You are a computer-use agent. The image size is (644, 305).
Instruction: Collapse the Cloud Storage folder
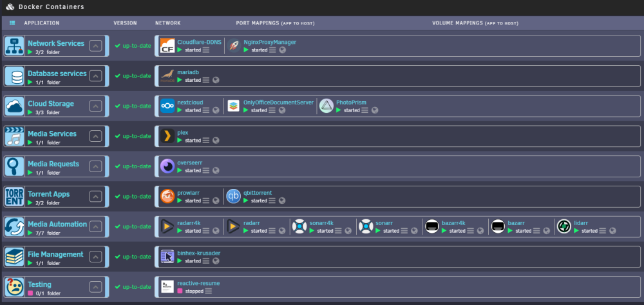pos(96,106)
